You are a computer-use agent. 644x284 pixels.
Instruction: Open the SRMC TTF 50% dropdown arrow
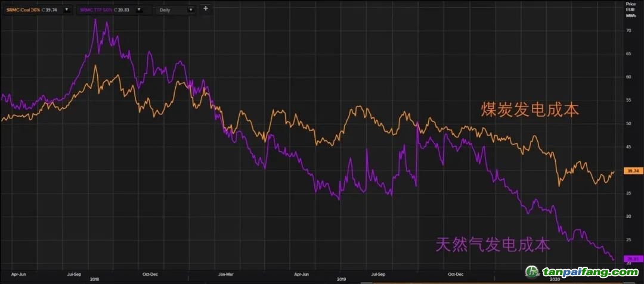coord(139,10)
